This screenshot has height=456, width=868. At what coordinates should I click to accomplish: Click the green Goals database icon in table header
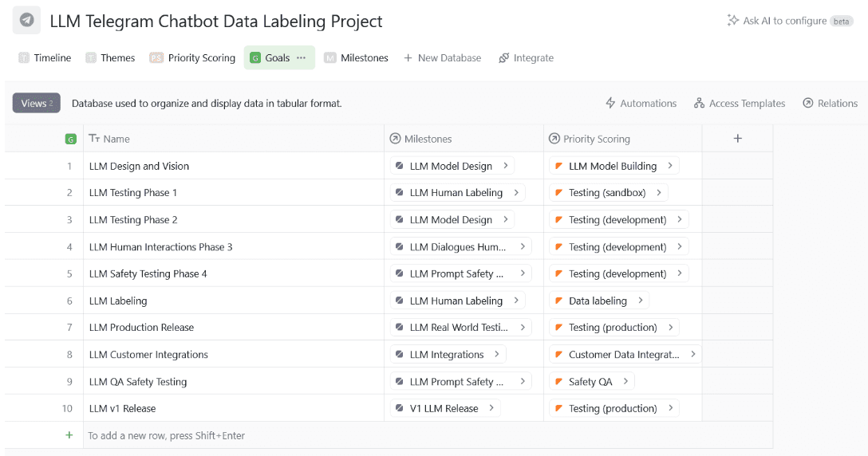[70, 139]
